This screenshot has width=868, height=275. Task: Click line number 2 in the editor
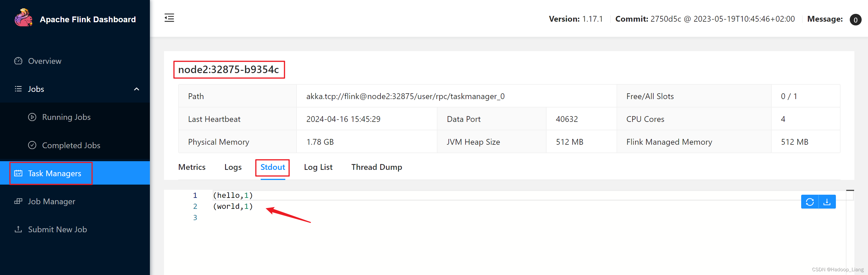click(x=195, y=206)
